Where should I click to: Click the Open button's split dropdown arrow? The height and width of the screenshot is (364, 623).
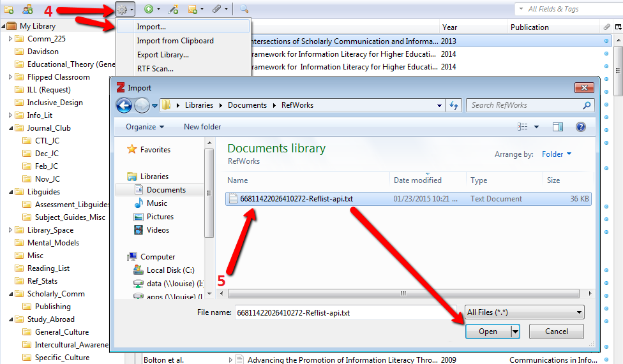515,331
